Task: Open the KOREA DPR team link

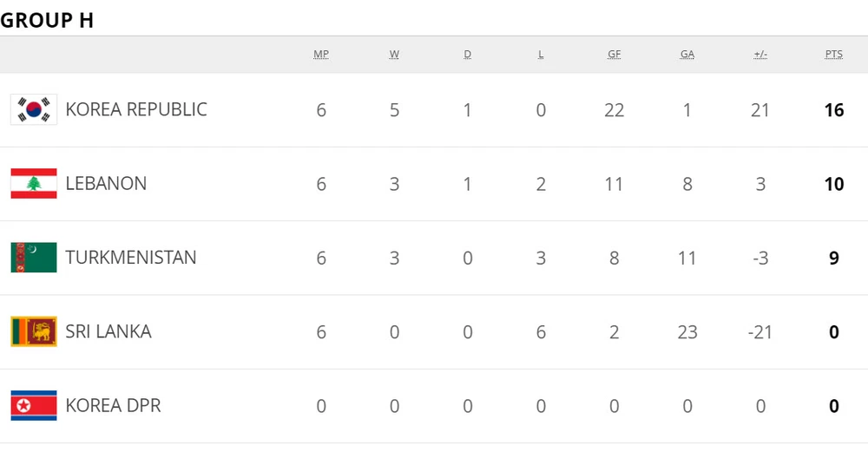Action: click(113, 406)
